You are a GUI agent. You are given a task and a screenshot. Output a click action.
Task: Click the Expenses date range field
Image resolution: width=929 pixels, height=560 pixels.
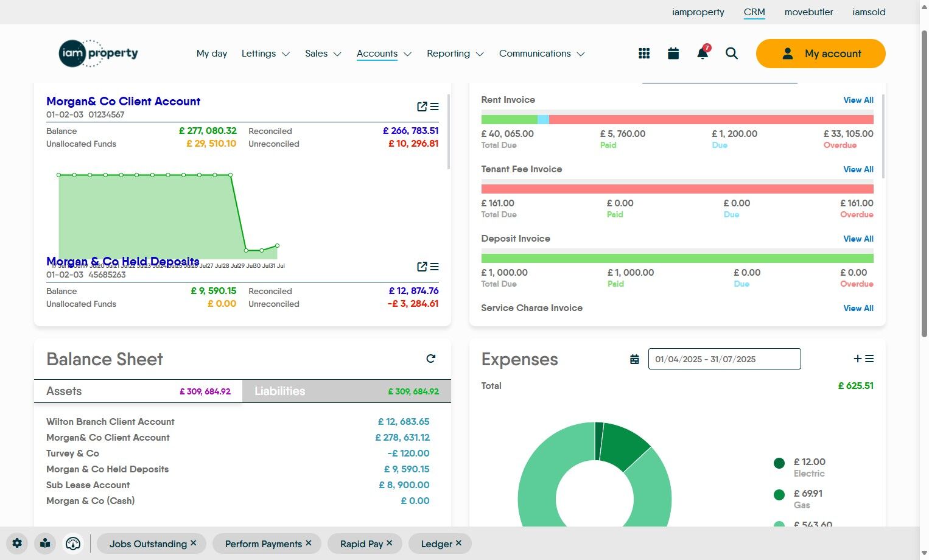pyautogui.click(x=724, y=359)
